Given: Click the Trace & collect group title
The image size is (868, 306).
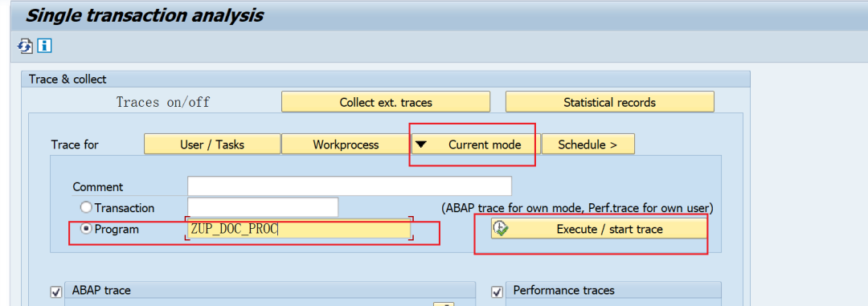Looking at the screenshot, I should [68, 80].
